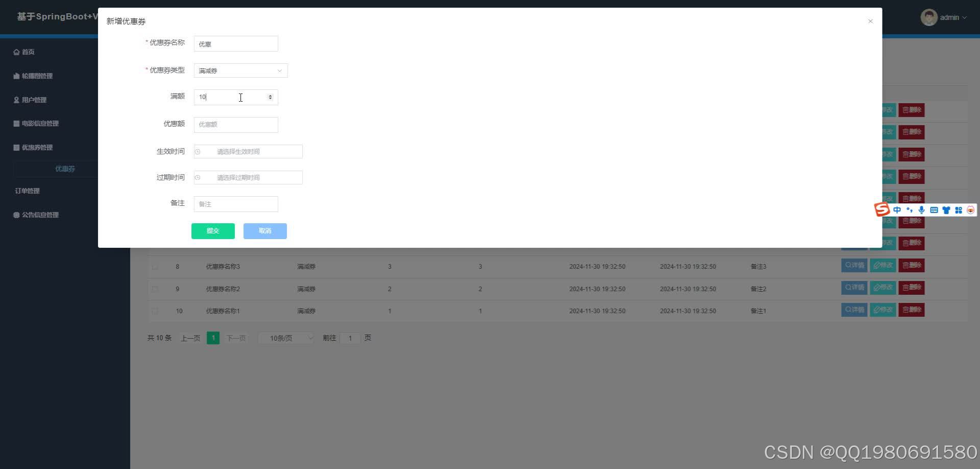Image resolution: width=980 pixels, height=469 pixels.
Task: Click the cell 优惠券名称3
Action: pos(223,267)
